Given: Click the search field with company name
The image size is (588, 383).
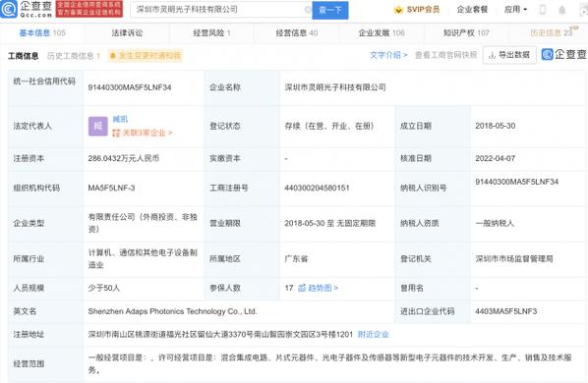Looking at the screenshot, I should click(x=220, y=10).
